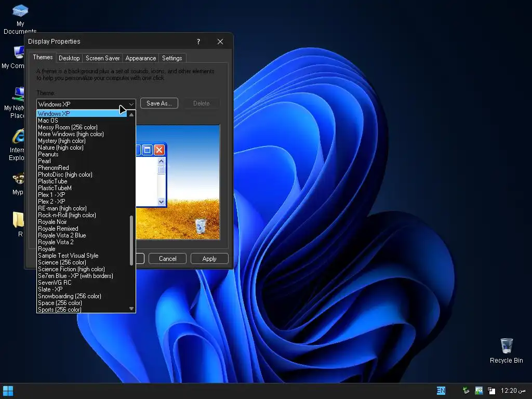The width and height of the screenshot is (532, 399).
Task: Open My Computer desktop icon
Action: pos(14,56)
